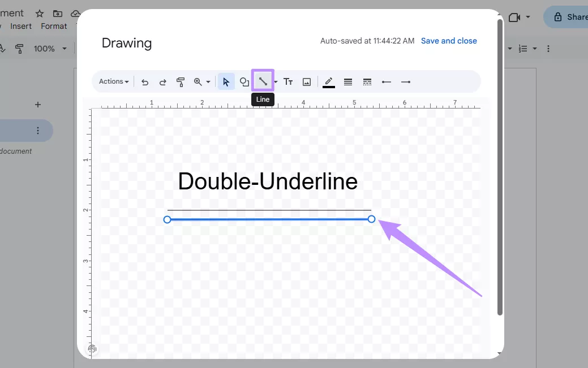Expand the Zoom dropdown in the drawing toolbar
Viewport: 588px width, 368px height.
pyautogui.click(x=201, y=81)
